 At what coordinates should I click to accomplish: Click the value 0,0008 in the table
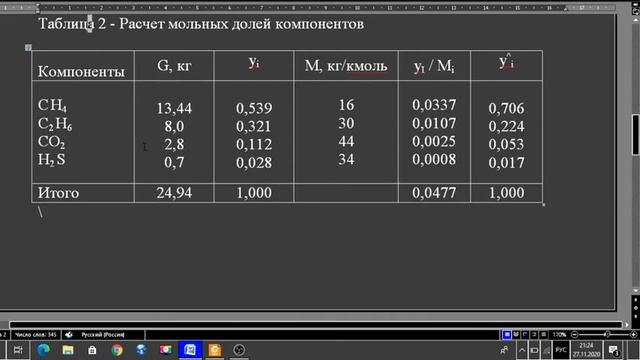(434, 159)
